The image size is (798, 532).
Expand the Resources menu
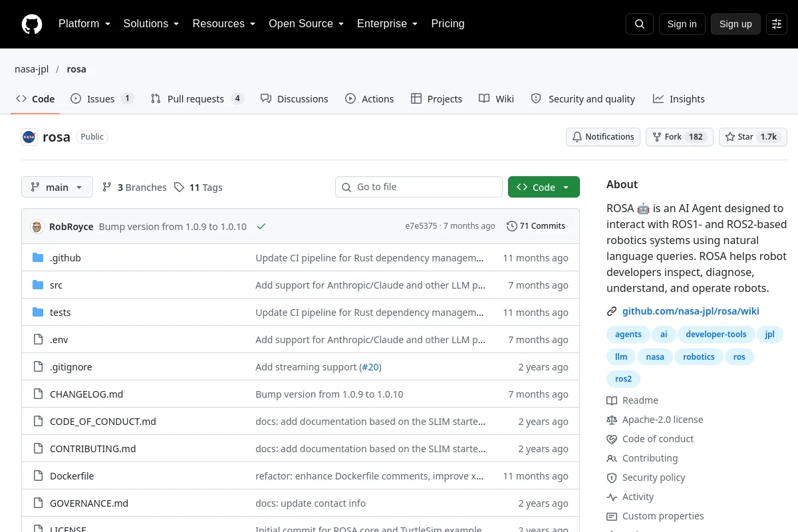point(224,24)
